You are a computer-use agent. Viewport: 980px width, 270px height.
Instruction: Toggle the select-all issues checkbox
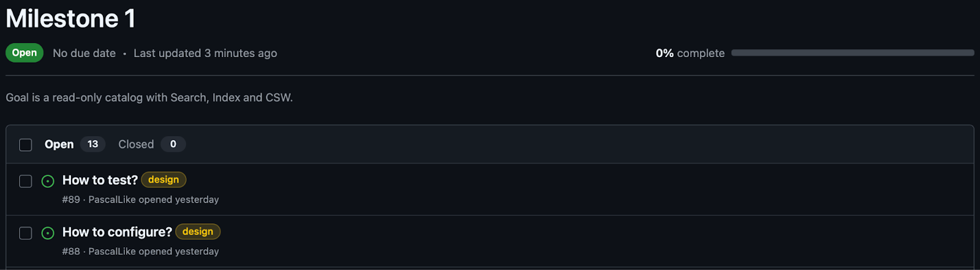click(25, 145)
